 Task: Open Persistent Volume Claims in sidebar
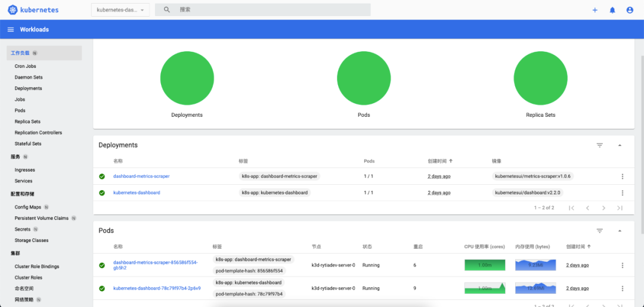coord(42,218)
